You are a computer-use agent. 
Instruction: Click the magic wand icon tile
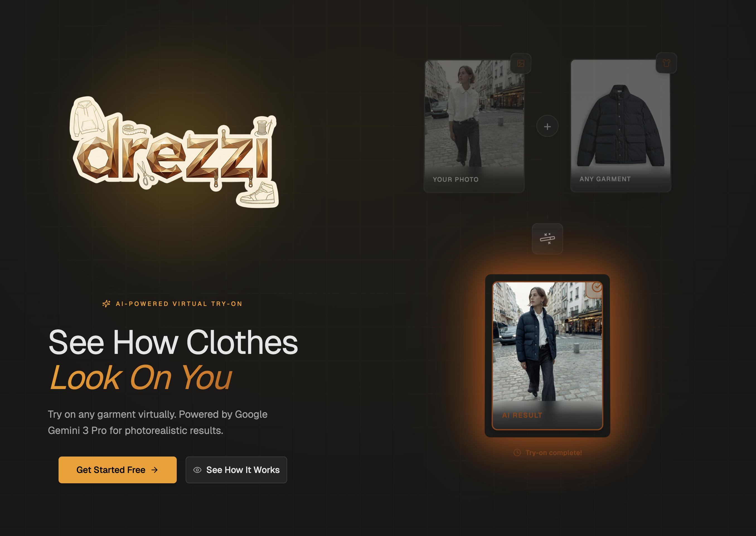547,239
